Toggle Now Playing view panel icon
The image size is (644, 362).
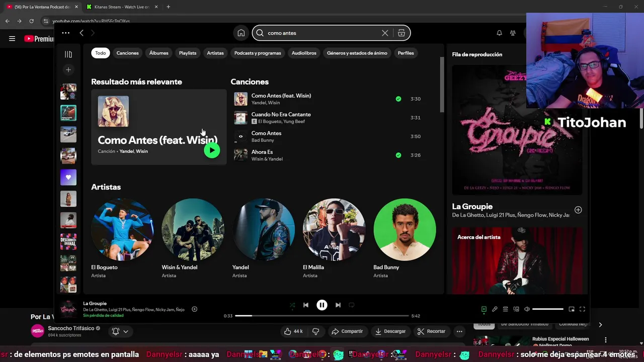click(484, 309)
